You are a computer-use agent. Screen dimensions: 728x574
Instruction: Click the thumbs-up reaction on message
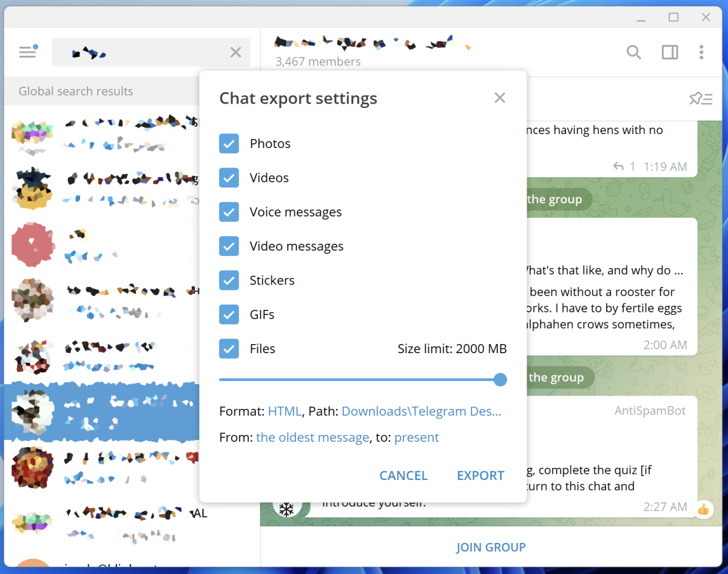coord(703,509)
